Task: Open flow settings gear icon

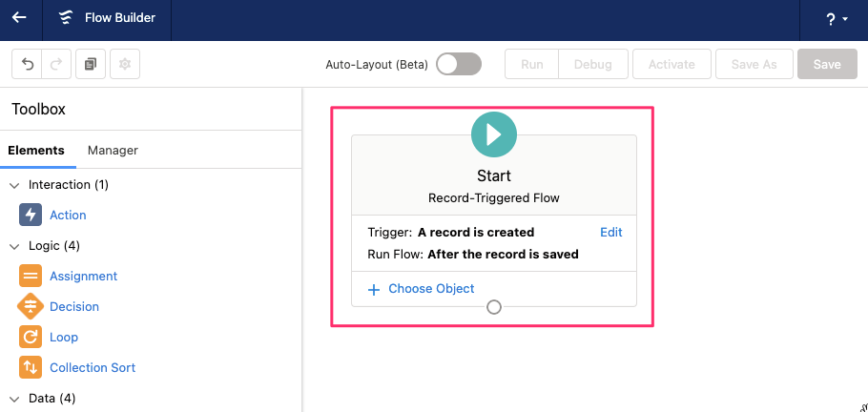Action: pos(125,64)
